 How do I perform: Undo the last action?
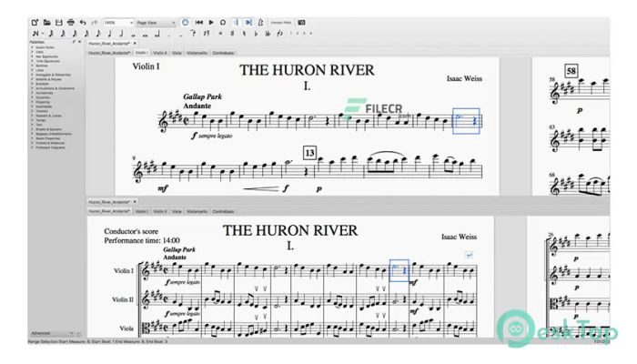83,23
